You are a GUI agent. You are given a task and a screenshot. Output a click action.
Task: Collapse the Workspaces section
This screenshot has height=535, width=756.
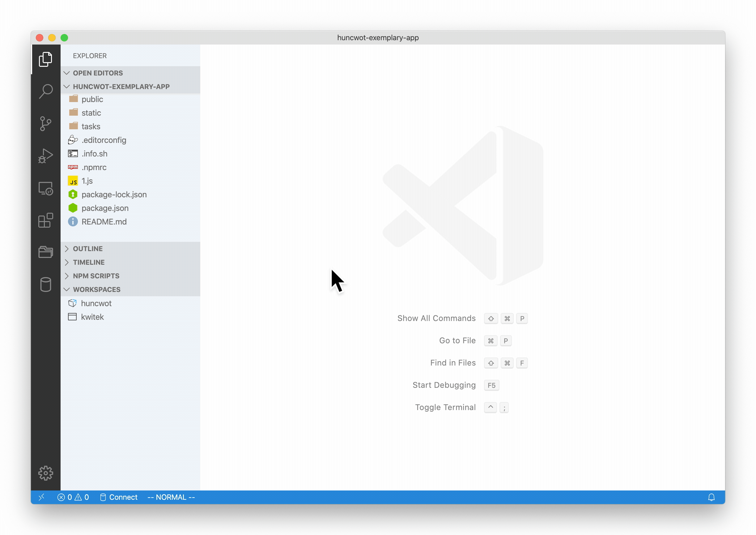point(96,289)
